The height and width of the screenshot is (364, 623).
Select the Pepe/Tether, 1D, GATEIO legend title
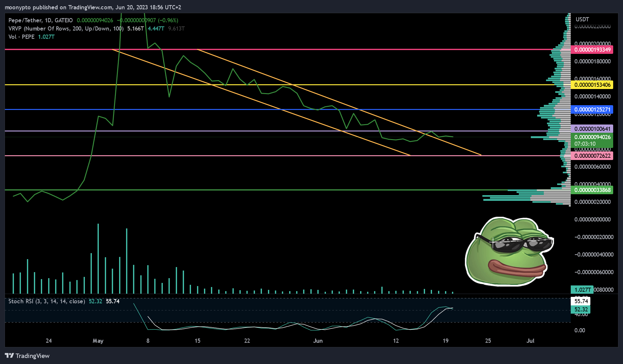(x=41, y=20)
